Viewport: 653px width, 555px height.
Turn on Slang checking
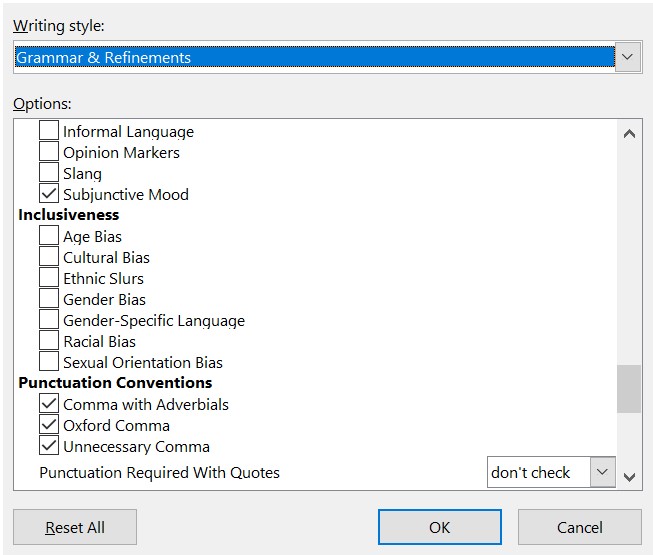coord(49,173)
